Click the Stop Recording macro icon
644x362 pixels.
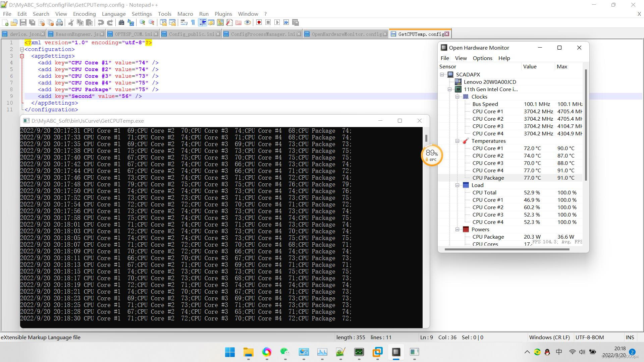[x=268, y=23]
